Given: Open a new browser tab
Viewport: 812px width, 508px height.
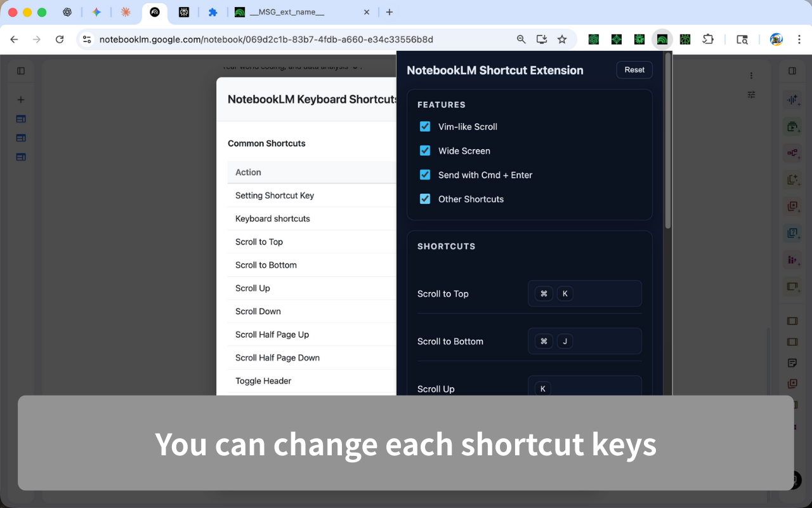Looking at the screenshot, I should click(x=390, y=12).
